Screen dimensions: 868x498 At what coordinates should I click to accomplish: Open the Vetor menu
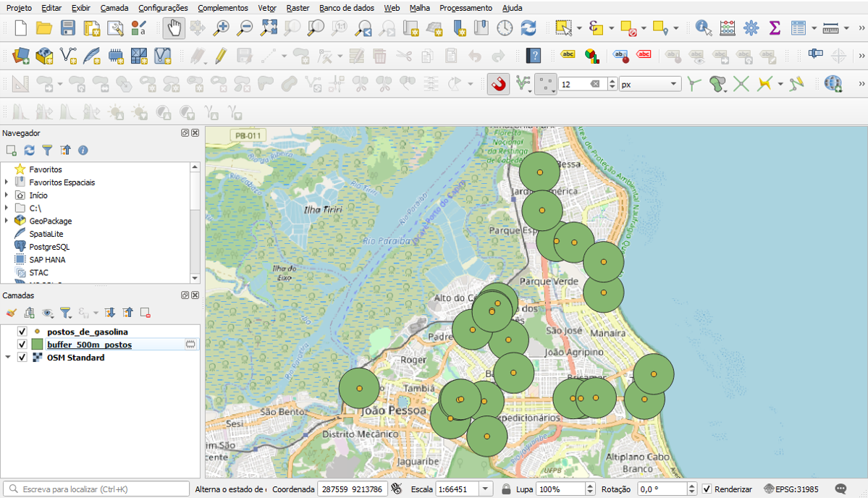click(266, 8)
